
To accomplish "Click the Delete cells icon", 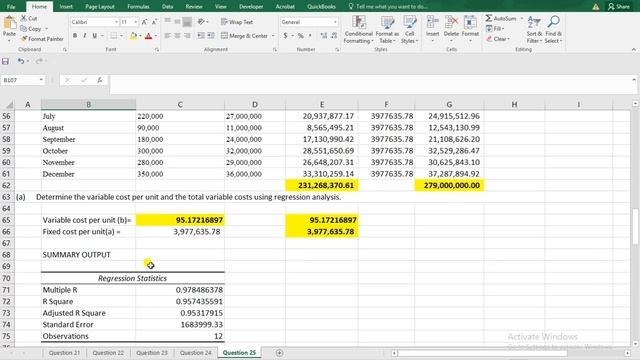I will click(451, 22).
